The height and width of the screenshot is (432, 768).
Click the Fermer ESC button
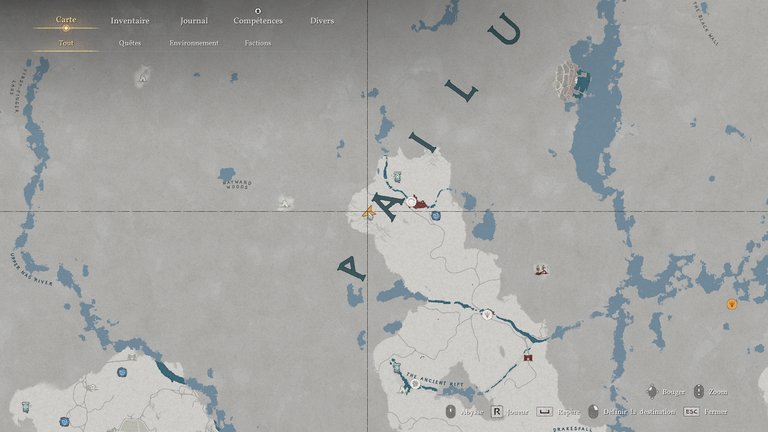pyautogui.click(x=705, y=411)
